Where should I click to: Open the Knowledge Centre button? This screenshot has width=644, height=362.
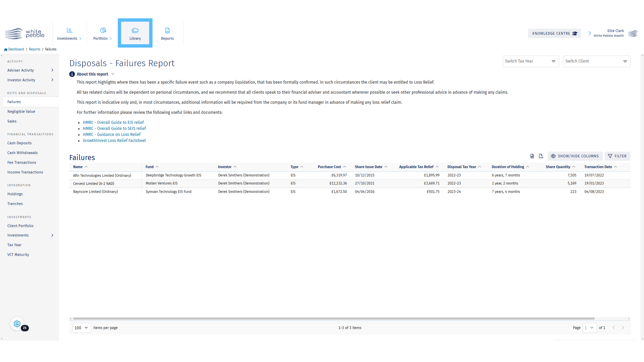click(554, 34)
